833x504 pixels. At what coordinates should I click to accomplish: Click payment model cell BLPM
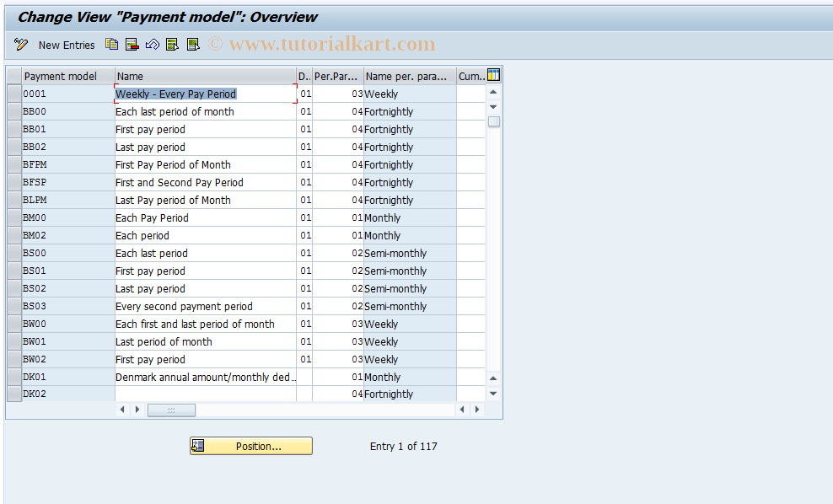(x=68, y=200)
